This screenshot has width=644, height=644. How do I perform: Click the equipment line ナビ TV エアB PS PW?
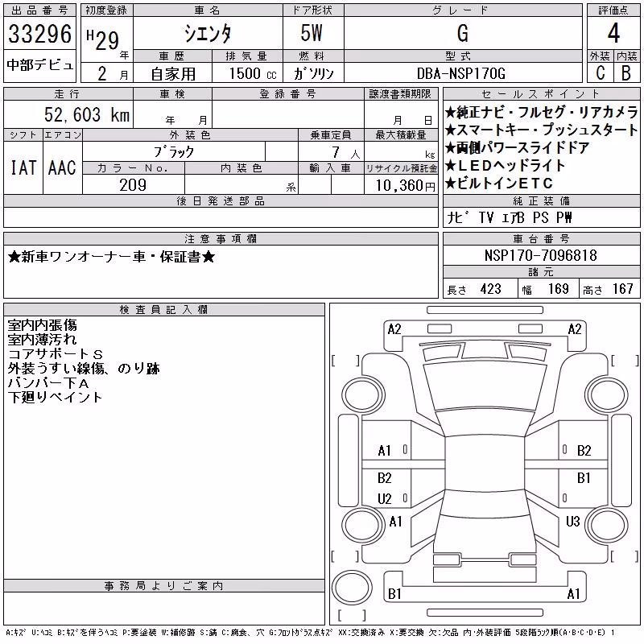pos(510,217)
